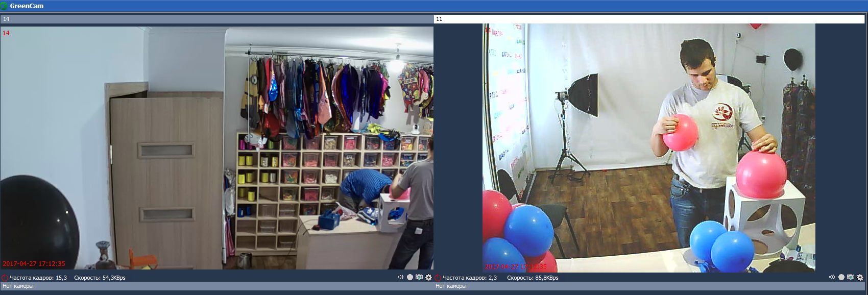This screenshot has width=868, height=295.
Task: Click the right 'Нет камеры' status bar
Action: [x=648, y=286]
